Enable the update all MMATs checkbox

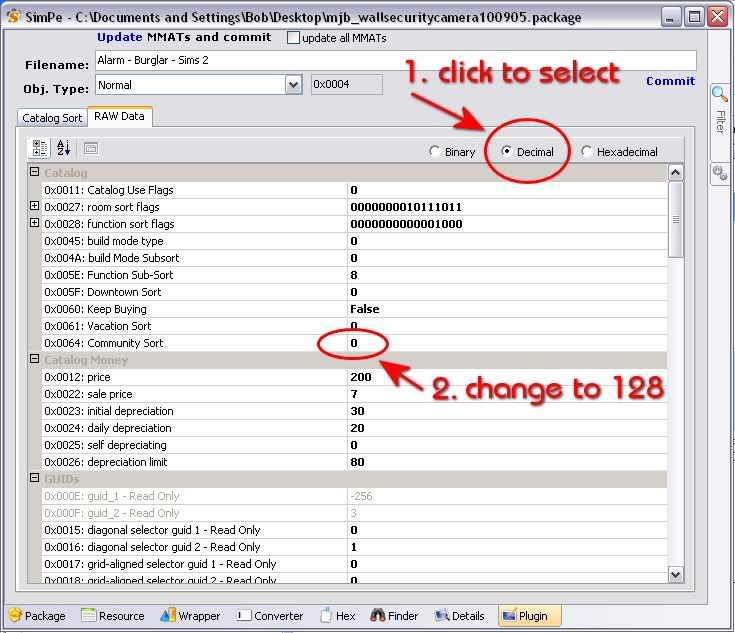coord(293,38)
